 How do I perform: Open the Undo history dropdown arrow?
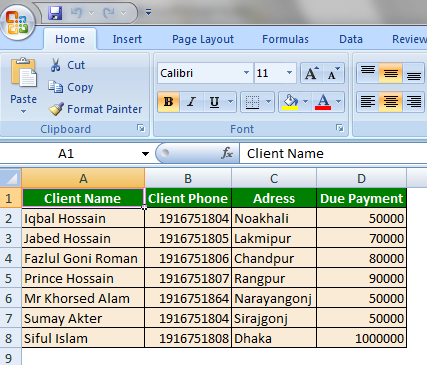[x=91, y=13]
